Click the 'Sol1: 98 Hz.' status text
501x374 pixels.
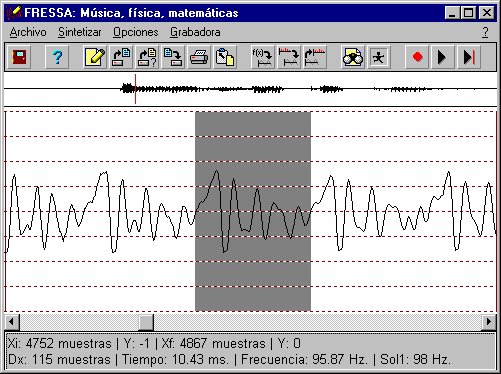pyautogui.click(x=415, y=360)
